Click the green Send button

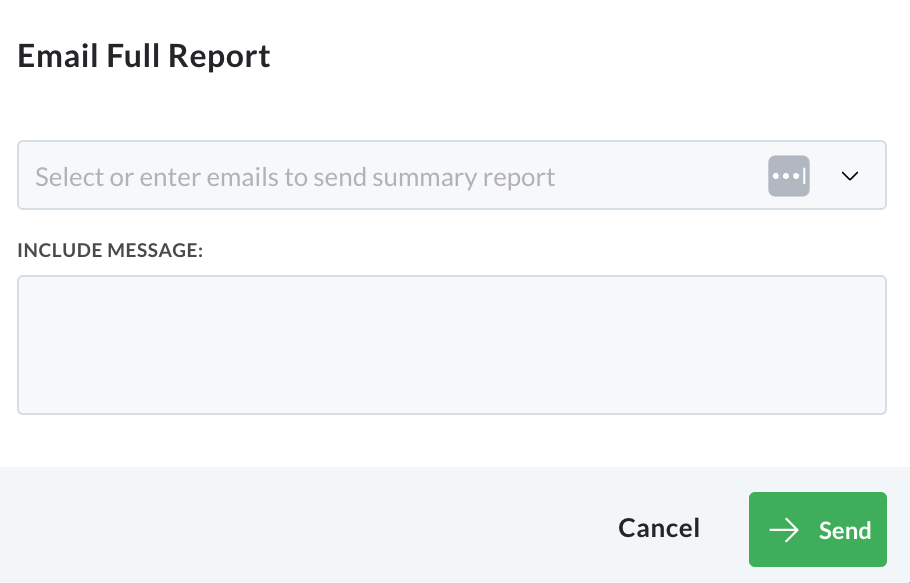pyautogui.click(x=818, y=530)
